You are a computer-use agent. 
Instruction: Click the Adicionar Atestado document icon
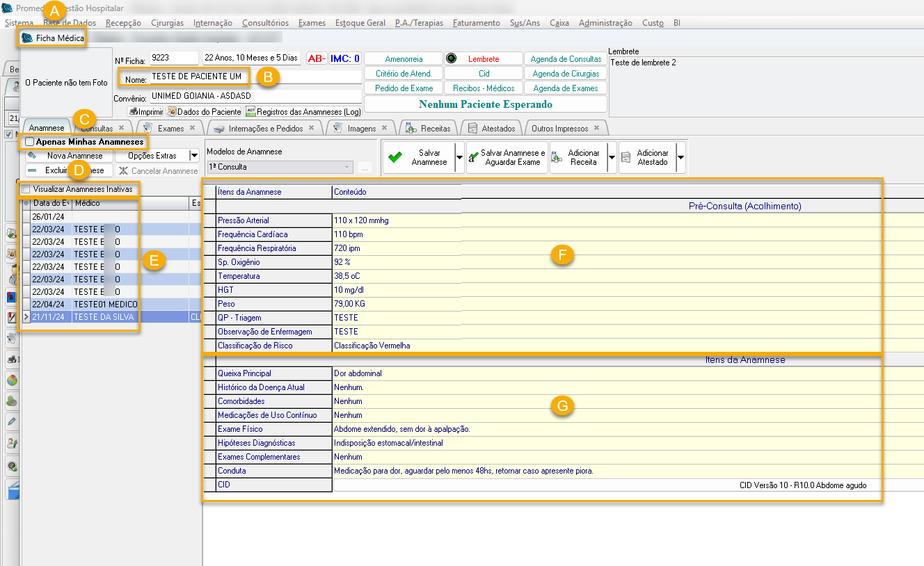click(x=626, y=158)
